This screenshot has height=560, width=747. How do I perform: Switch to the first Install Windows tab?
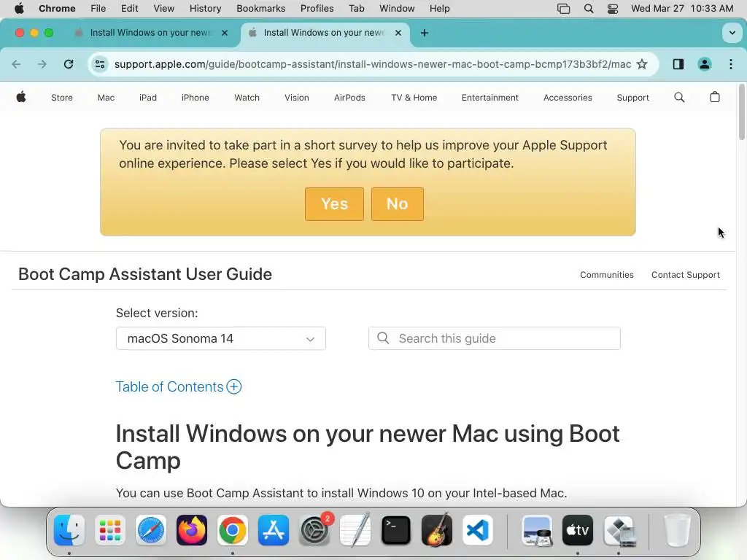click(x=150, y=33)
